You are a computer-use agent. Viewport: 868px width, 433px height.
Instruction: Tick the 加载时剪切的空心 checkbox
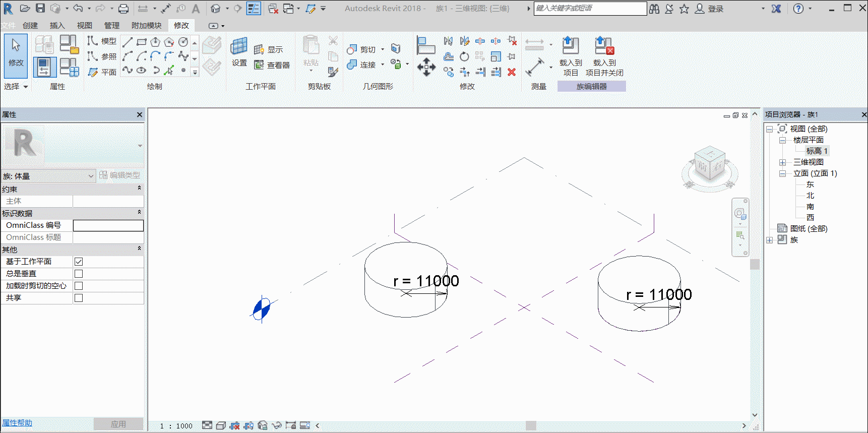tap(79, 286)
